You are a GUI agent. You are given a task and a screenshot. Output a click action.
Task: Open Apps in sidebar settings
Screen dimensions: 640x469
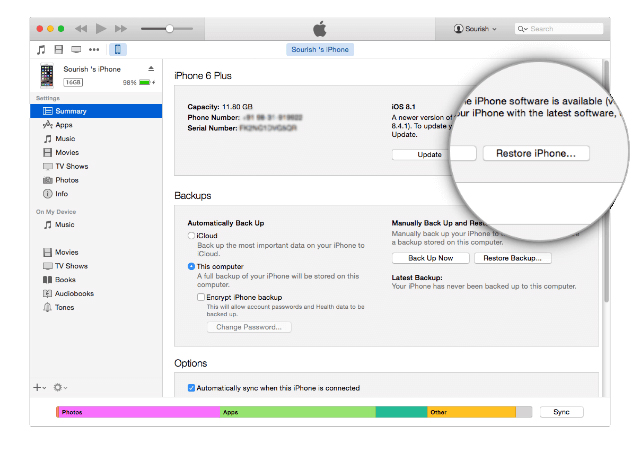pos(96,125)
